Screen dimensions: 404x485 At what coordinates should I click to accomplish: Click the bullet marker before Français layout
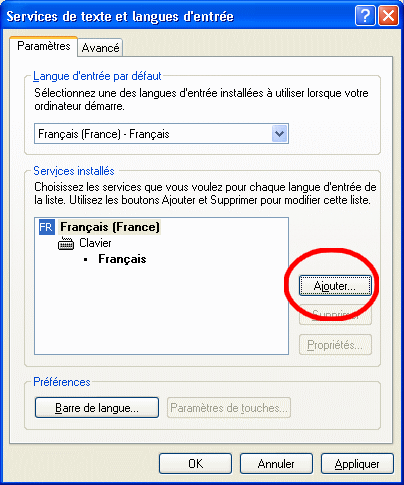(x=86, y=260)
